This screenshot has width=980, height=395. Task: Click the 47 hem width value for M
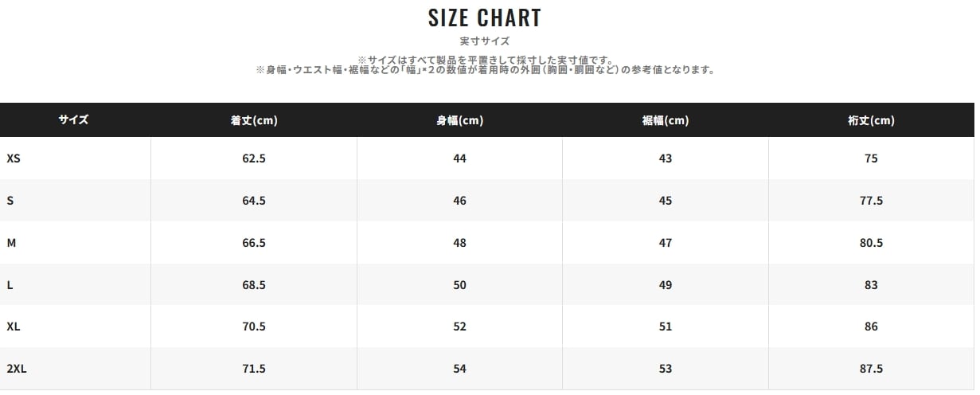click(x=666, y=243)
